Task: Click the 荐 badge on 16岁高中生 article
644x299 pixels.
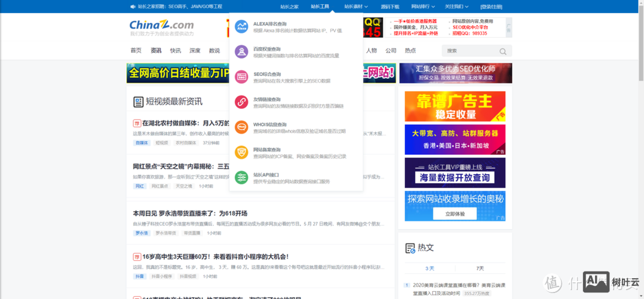Action: (x=137, y=257)
